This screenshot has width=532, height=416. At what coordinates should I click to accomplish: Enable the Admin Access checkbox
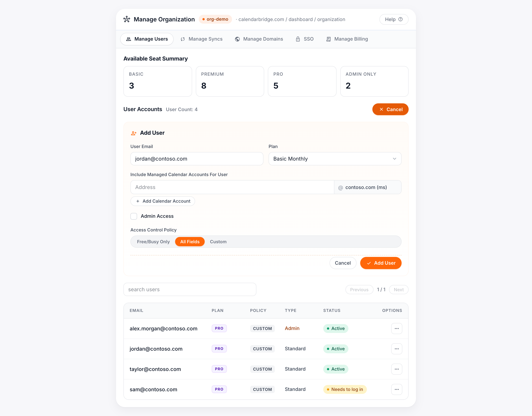click(x=134, y=216)
